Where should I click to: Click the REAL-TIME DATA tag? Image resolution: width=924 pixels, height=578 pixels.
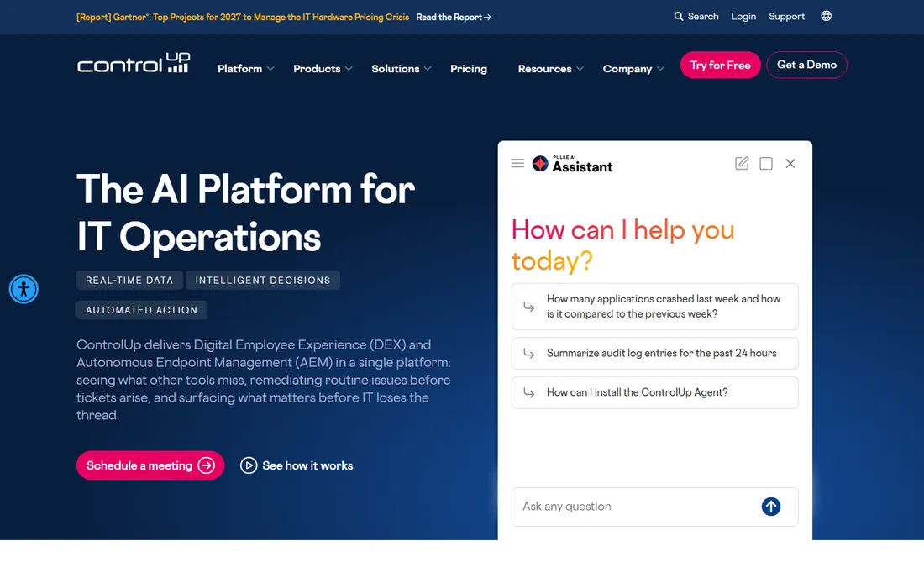coord(129,281)
